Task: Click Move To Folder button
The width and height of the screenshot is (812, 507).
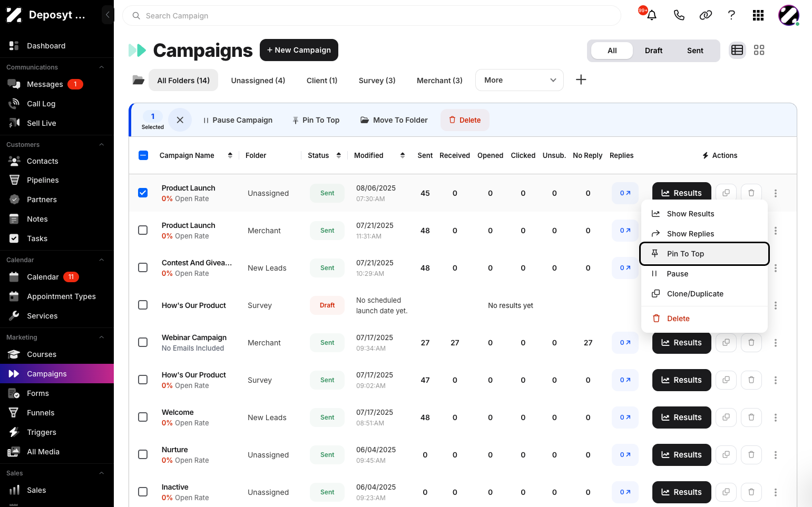Action: pos(394,120)
